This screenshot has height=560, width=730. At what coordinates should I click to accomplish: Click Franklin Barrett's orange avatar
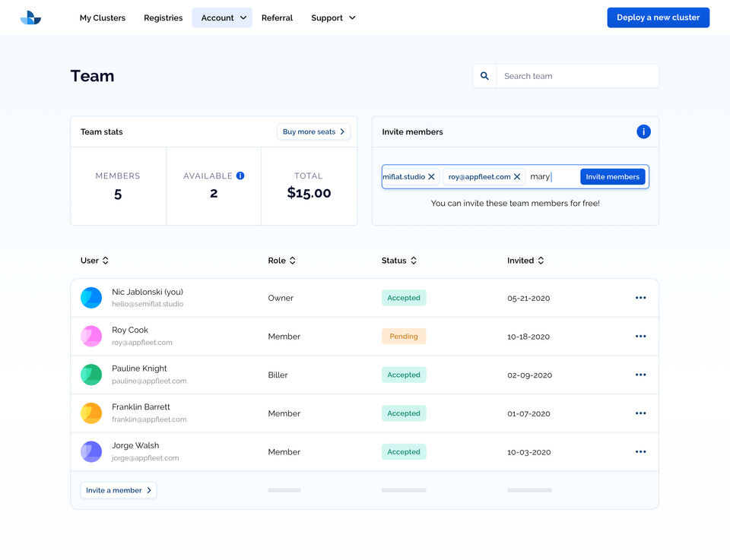91,413
